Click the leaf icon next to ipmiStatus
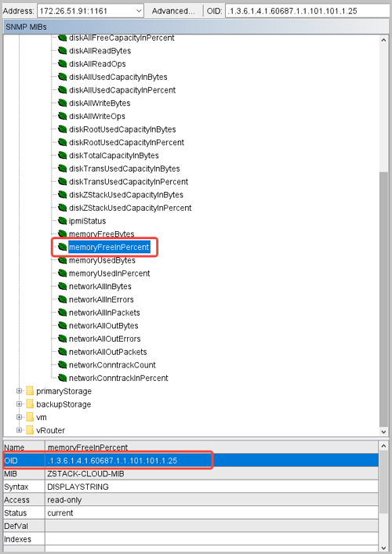The image size is (392, 554). tap(62, 221)
